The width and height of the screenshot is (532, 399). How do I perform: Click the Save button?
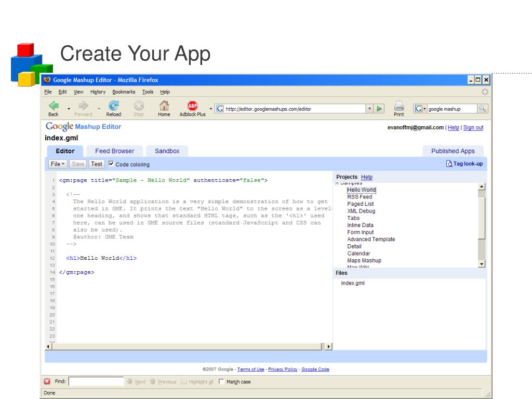(x=78, y=164)
